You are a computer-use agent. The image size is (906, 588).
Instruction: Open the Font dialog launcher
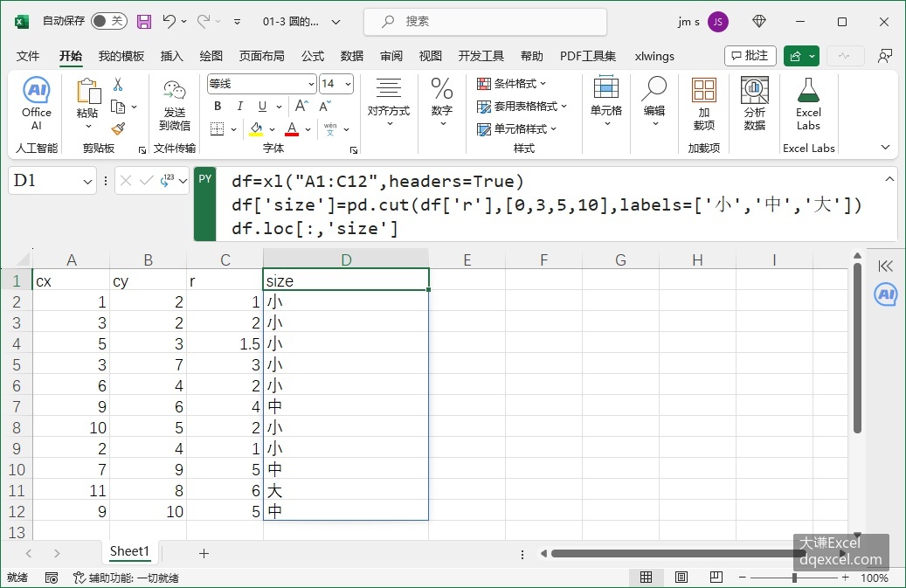(354, 150)
